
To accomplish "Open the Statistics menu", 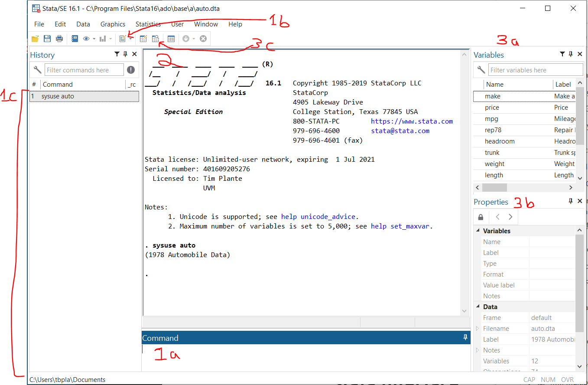I will pyautogui.click(x=148, y=24).
